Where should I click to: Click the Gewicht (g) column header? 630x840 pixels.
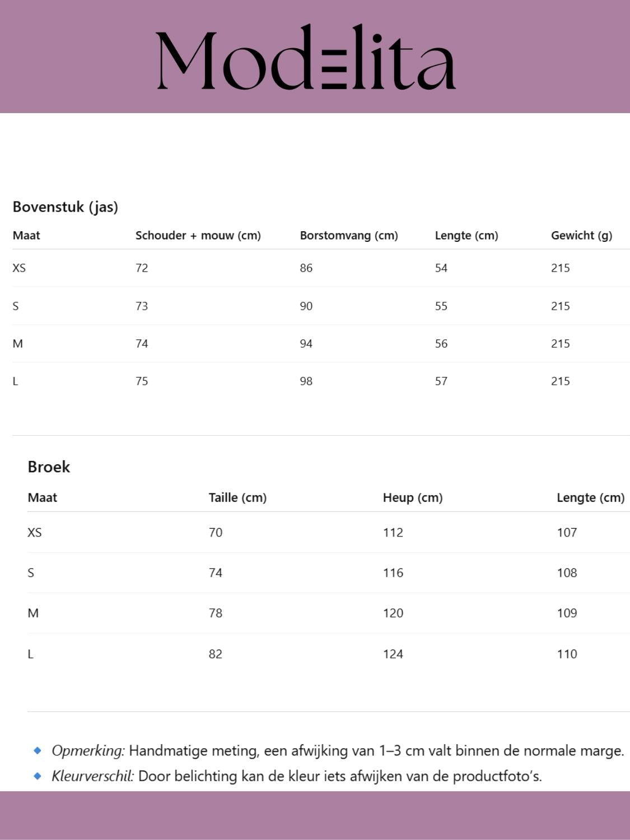[581, 235]
